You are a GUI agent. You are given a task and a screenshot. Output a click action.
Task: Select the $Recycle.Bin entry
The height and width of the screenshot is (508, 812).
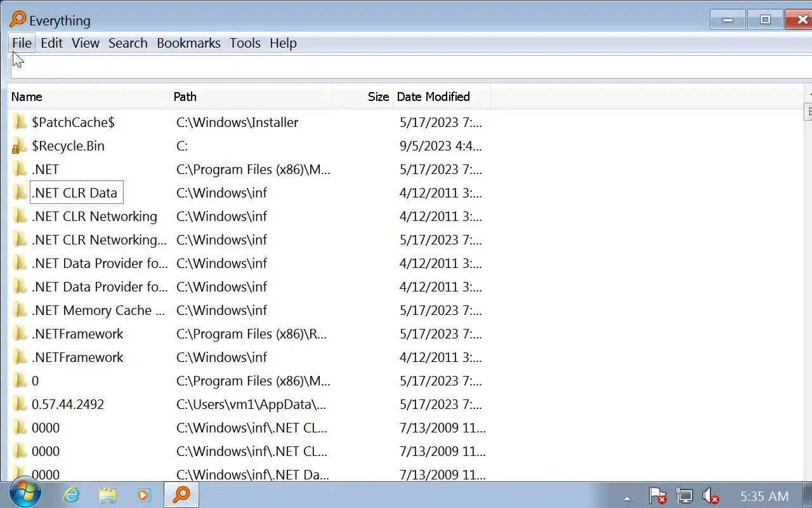coord(68,146)
